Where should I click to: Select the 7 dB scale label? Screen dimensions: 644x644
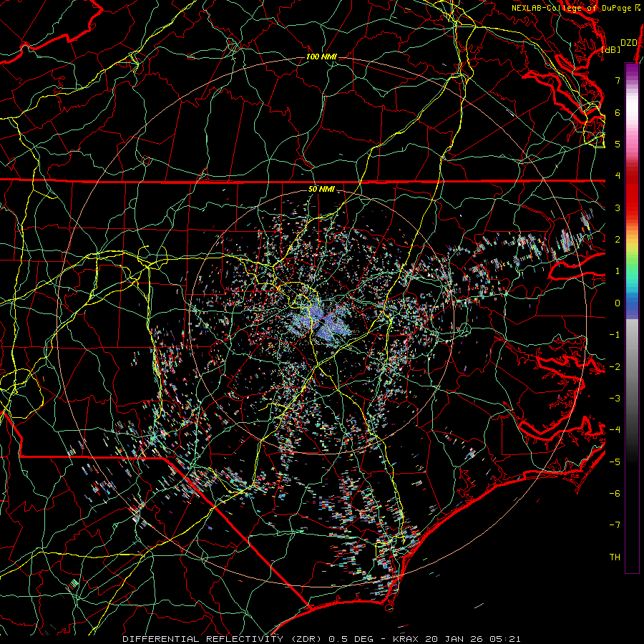[x=618, y=80]
